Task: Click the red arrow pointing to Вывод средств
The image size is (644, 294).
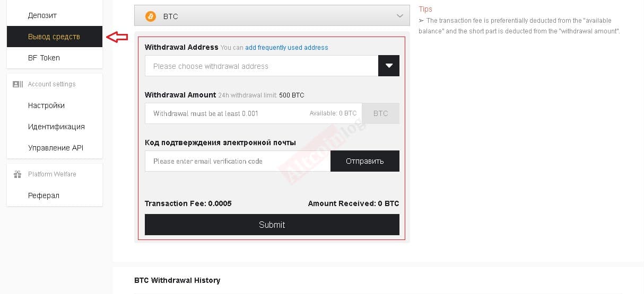Action: tap(117, 37)
